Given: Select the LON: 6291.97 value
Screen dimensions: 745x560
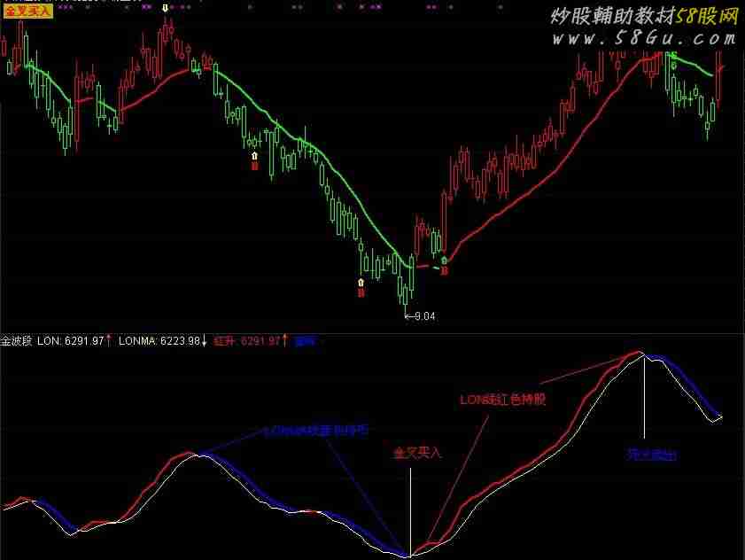Looking at the screenshot, I should (70, 341).
